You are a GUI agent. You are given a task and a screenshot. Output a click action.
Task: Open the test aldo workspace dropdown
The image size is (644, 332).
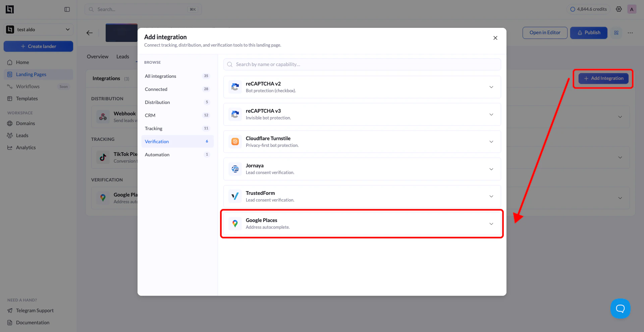coord(39,30)
